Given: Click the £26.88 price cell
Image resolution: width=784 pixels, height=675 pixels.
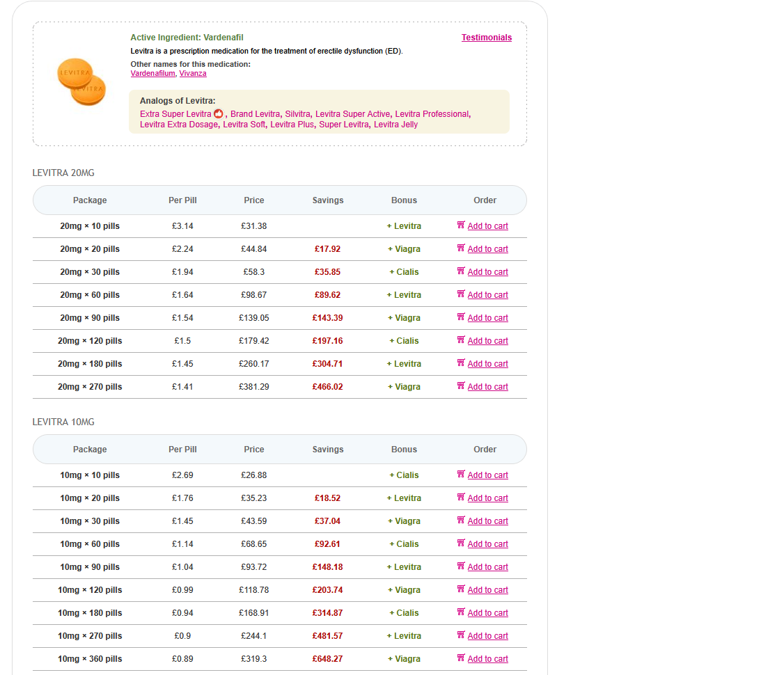Looking at the screenshot, I should (x=254, y=475).
